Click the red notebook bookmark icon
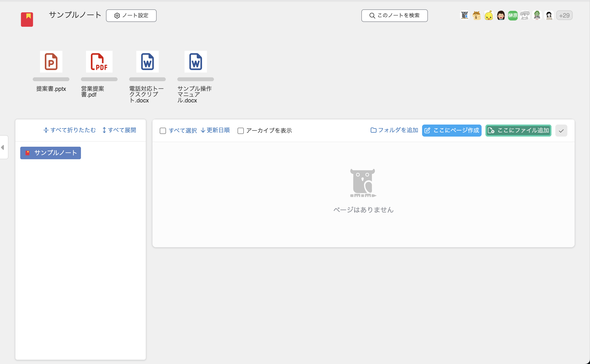Viewport: 590px width, 364px height. (27, 19)
